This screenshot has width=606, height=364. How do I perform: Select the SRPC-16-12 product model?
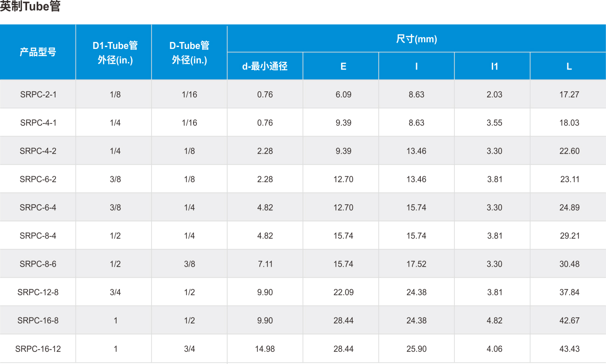[38, 349]
